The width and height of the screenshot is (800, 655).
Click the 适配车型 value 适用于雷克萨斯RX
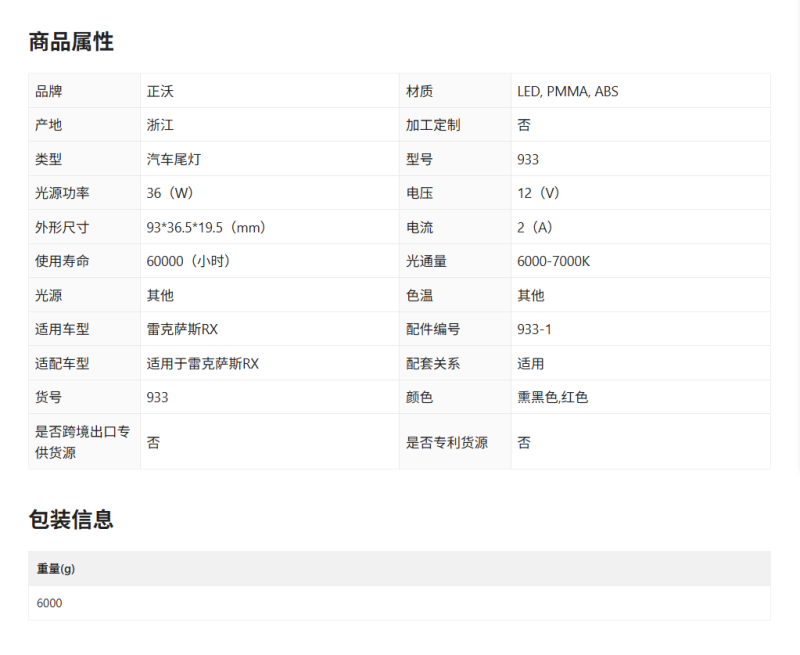tap(202, 364)
